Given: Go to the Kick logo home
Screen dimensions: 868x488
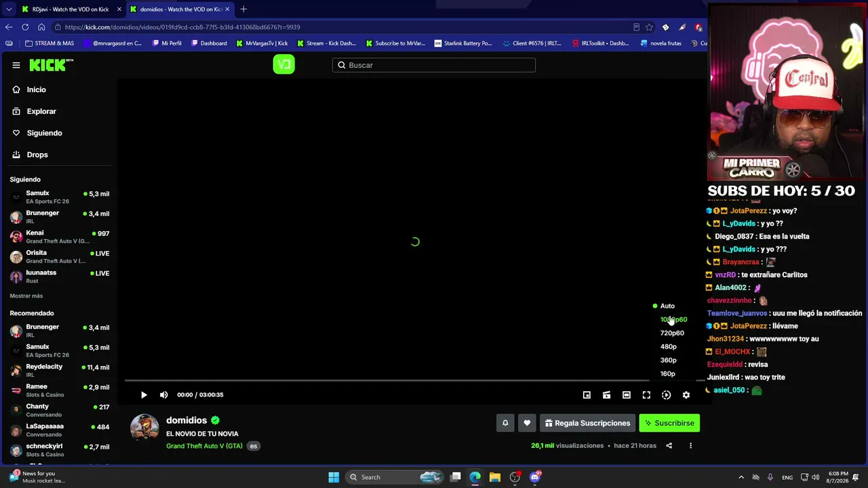Looking at the screenshot, I should pyautogui.click(x=52, y=65).
